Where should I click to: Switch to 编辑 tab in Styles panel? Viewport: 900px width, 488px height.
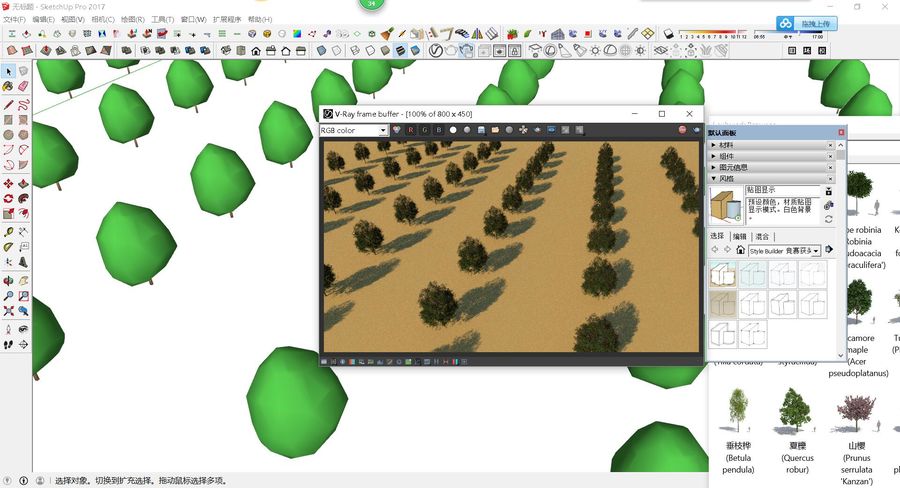pos(740,237)
